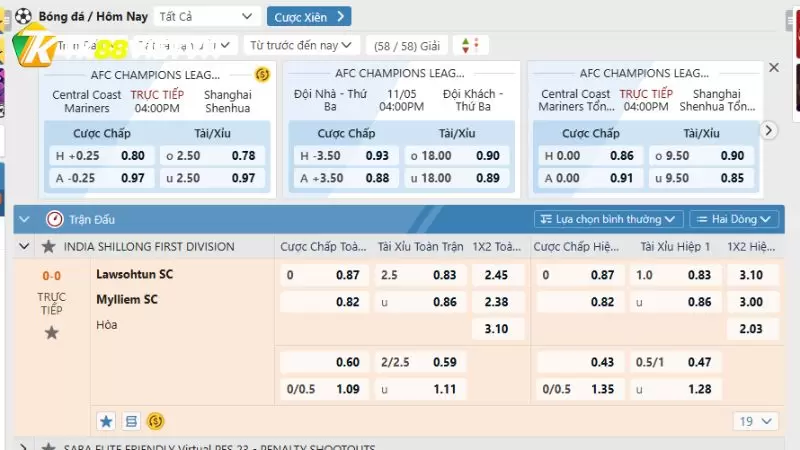Select u 9.50 odds 0.85
Viewport: 800px width, 450px height.
pyautogui.click(x=701, y=178)
